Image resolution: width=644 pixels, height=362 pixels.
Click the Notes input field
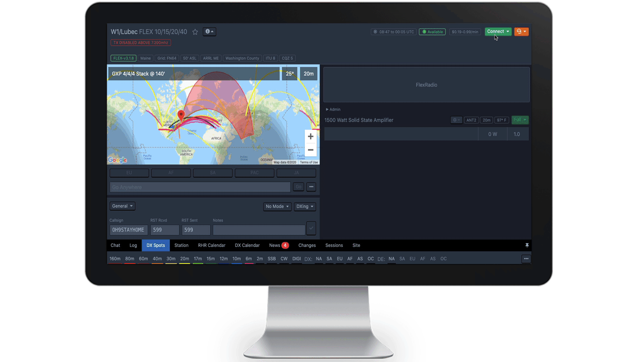coord(259,230)
